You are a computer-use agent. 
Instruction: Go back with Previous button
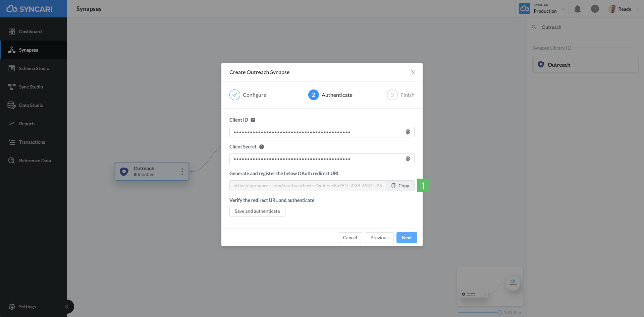click(x=379, y=238)
